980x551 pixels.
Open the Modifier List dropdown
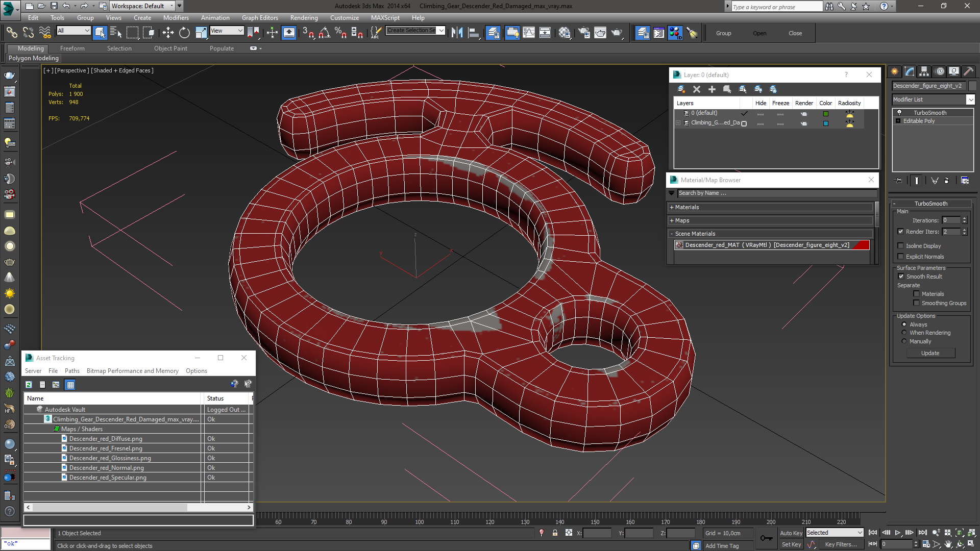(x=970, y=99)
